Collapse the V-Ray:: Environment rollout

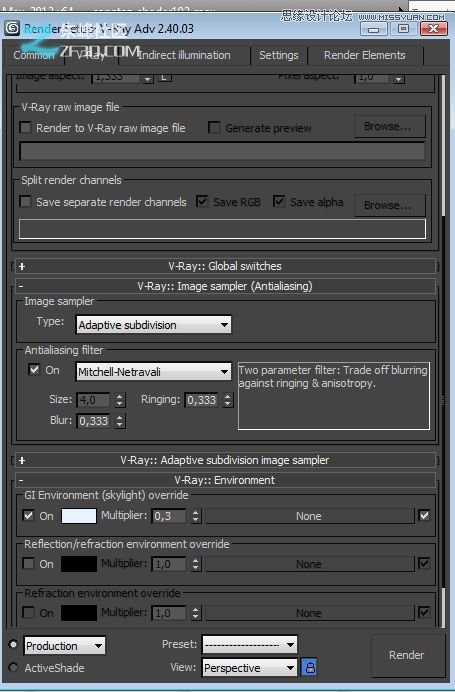click(x=225, y=480)
